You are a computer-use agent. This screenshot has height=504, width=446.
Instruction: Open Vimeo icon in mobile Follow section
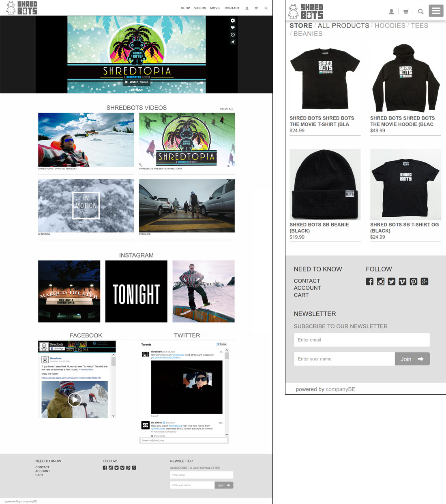(403, 282)
